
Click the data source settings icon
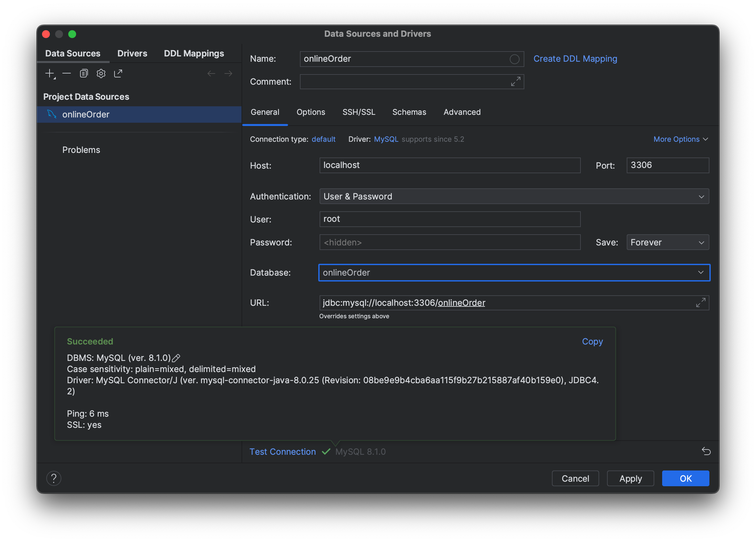coord(101,73)
